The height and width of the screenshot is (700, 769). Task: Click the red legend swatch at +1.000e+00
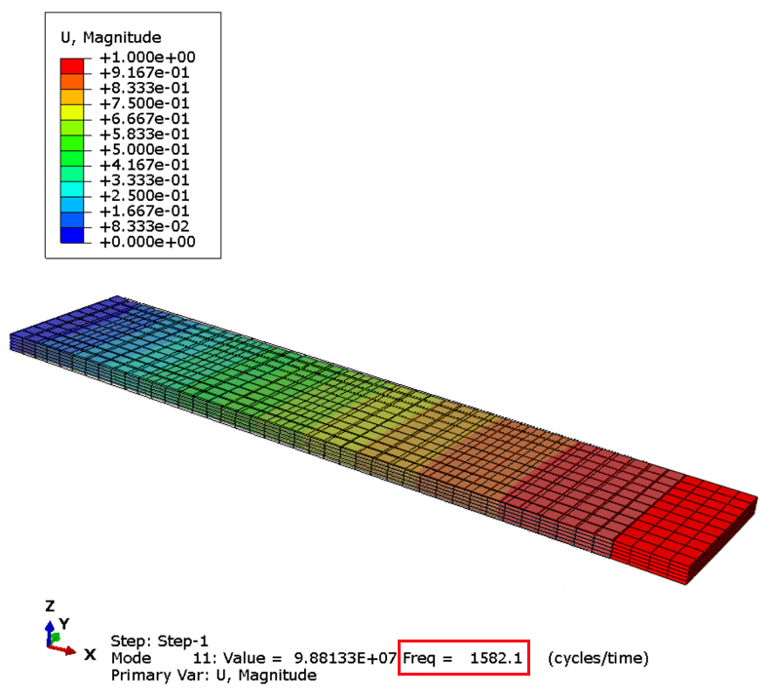(72, 66)
